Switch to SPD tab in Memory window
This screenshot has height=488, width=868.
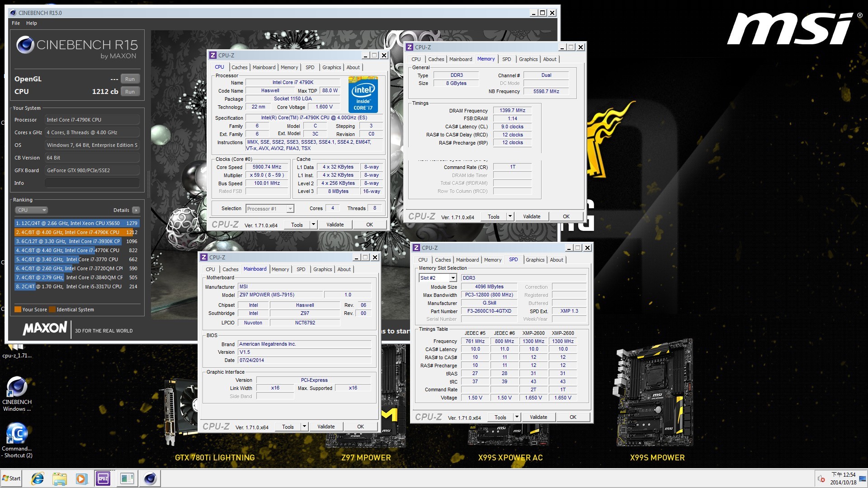pos(507,59)
